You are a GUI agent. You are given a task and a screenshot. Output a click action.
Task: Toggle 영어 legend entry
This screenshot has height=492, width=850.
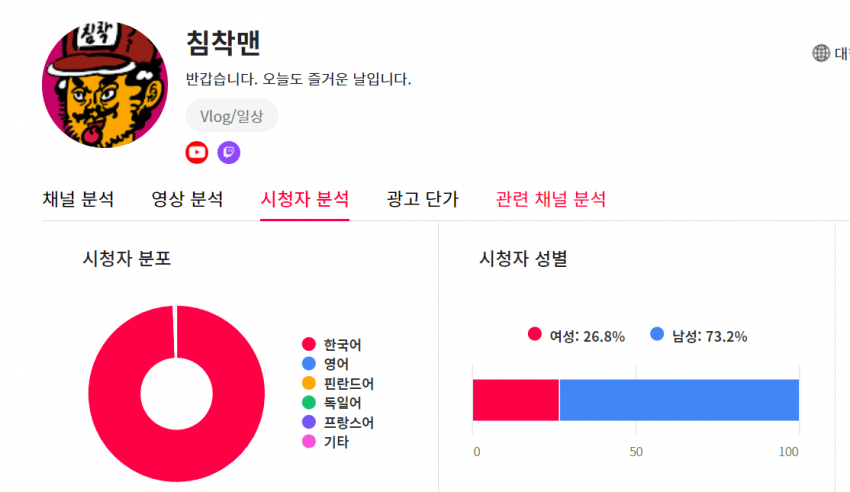[x=325, y=364]
